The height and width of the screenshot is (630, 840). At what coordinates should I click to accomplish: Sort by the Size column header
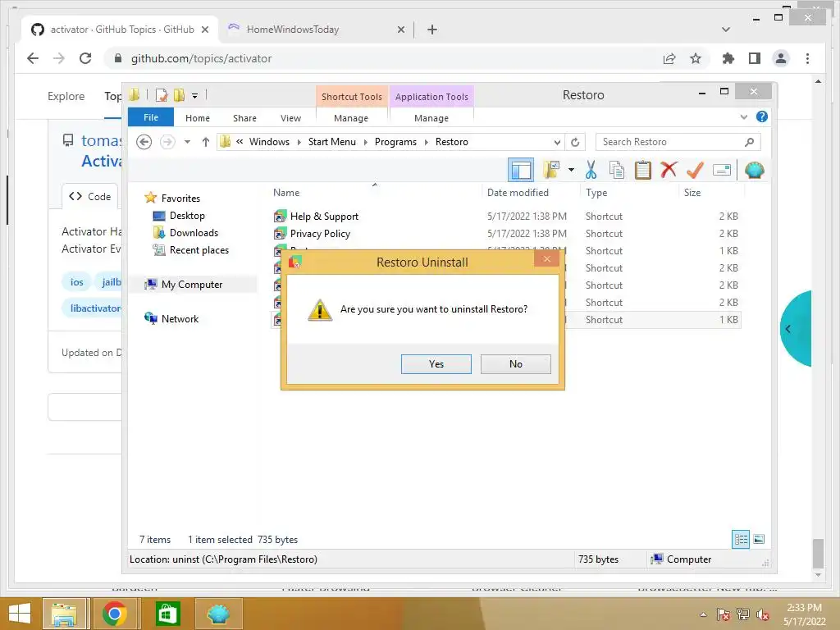(x=692, y=192)
